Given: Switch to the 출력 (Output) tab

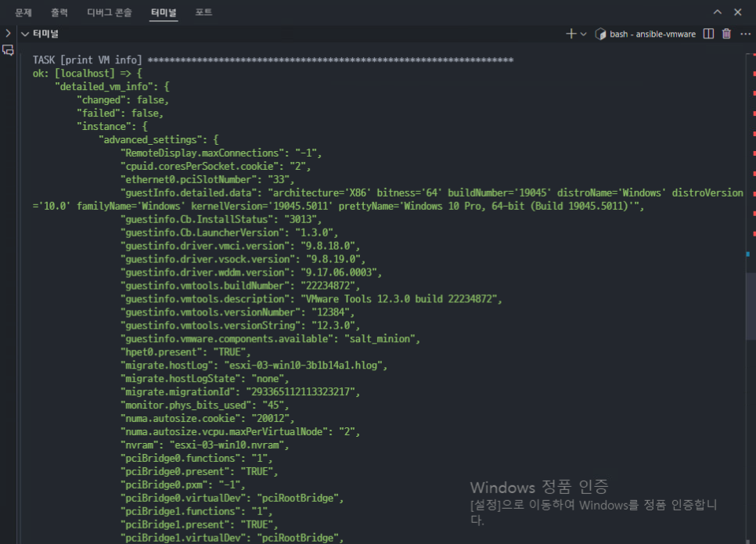Looking at the screenshot, I should 59,13.
